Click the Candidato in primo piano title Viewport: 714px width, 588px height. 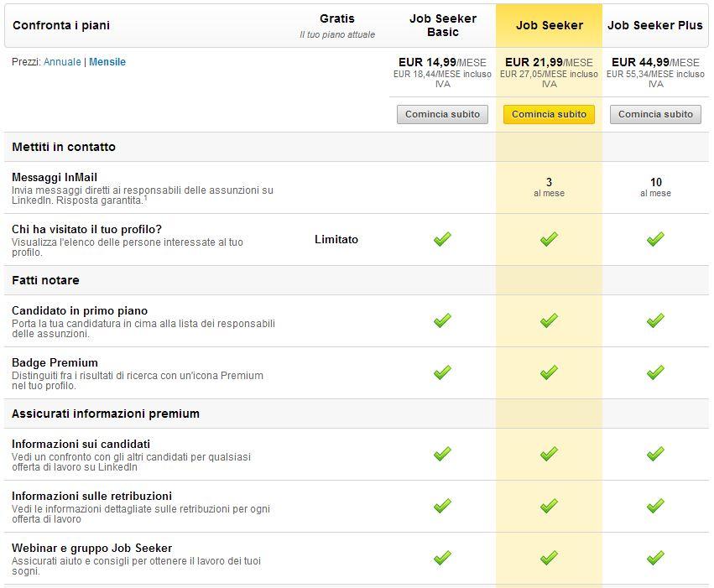80,311
